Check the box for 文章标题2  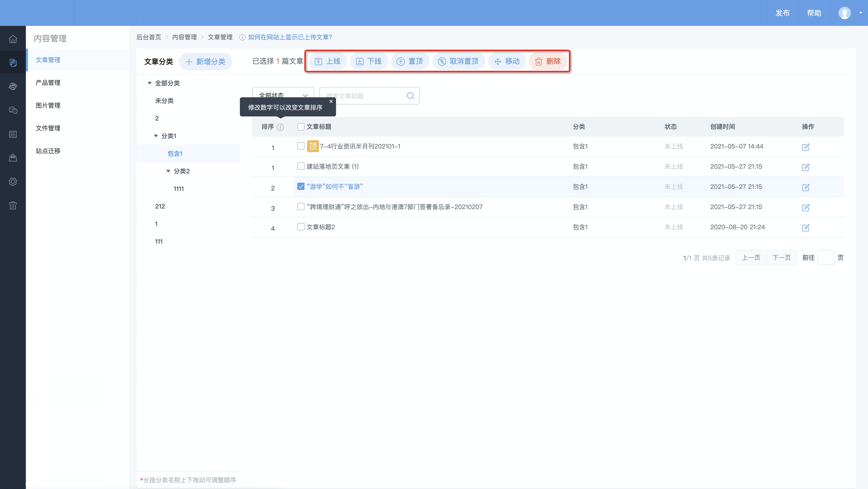pos(301,227)
